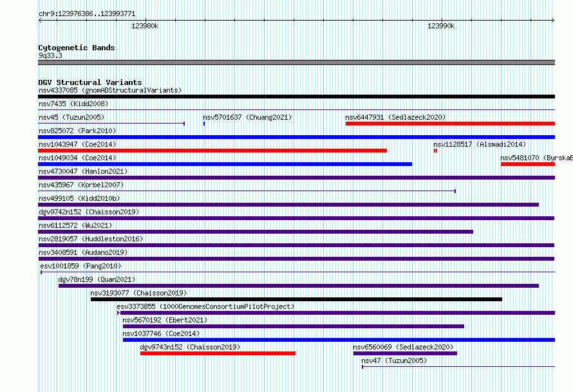
Task: Click the 9q33.3 band label
Action: coord(50,55)
